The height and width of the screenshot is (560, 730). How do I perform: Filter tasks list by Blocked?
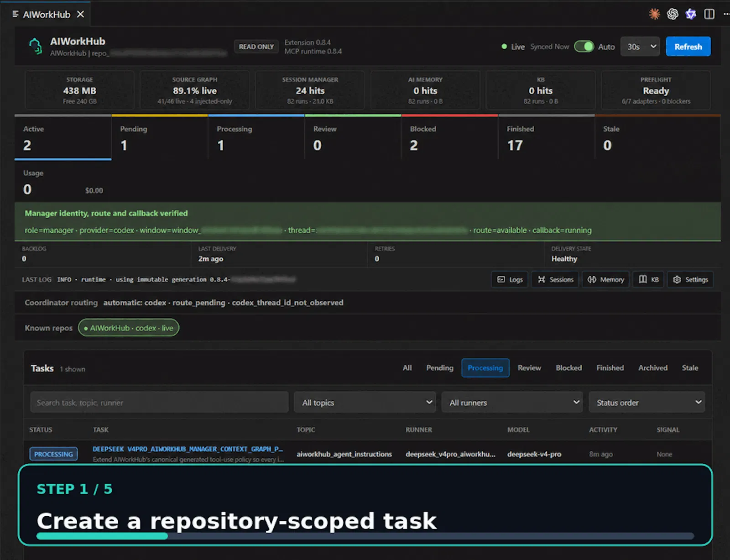click(x=568, y=368)
